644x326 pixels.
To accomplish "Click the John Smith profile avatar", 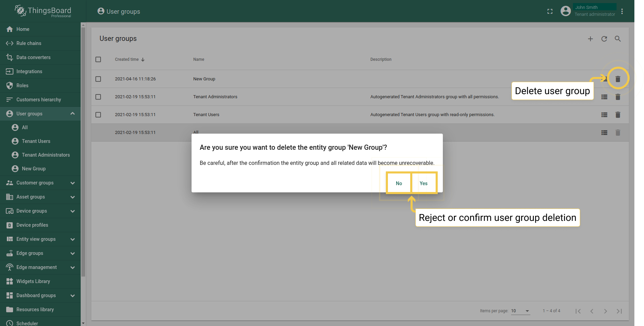I will coord(566,11).
